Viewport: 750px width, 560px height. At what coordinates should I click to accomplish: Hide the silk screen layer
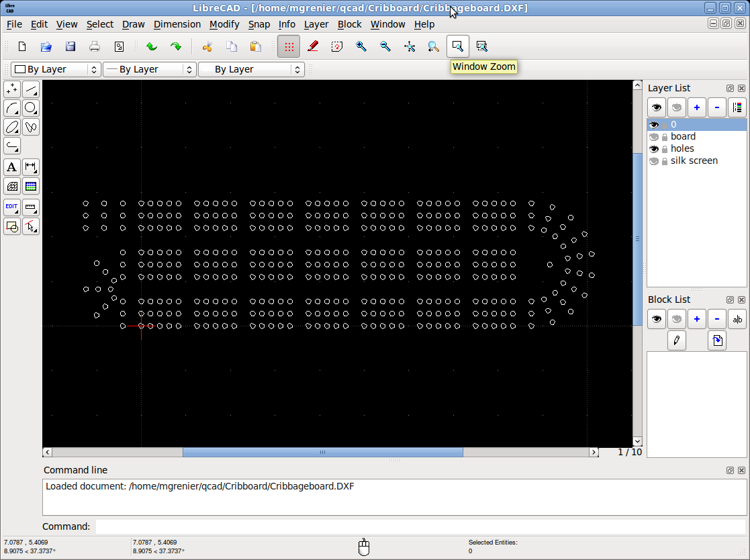click(x=654, y=160)
